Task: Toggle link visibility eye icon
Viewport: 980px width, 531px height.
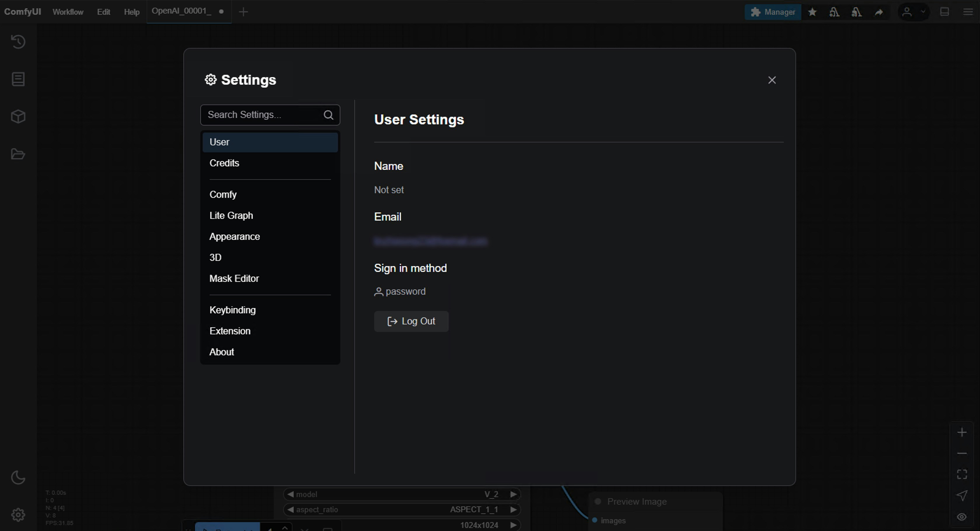Action: pyautogui.click(x=962, y=516)
